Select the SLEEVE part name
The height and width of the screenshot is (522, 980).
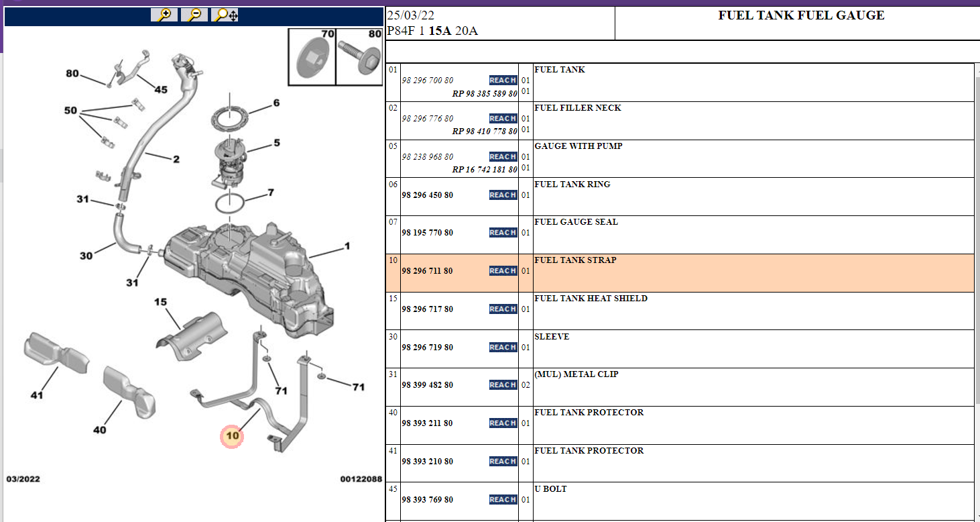(552, 337)
